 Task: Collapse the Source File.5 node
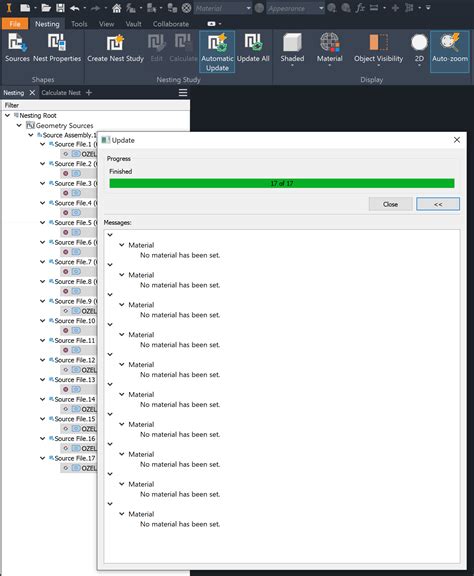click(43, 223)
